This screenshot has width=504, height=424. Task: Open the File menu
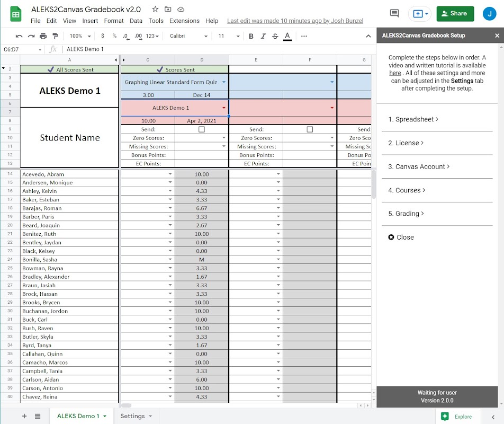click(x=35, y=21)
